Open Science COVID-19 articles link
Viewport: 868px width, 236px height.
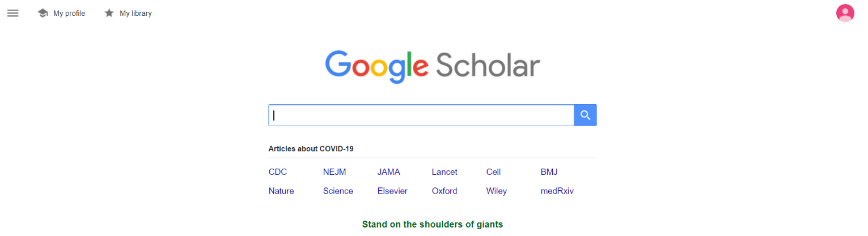[338, 191]
